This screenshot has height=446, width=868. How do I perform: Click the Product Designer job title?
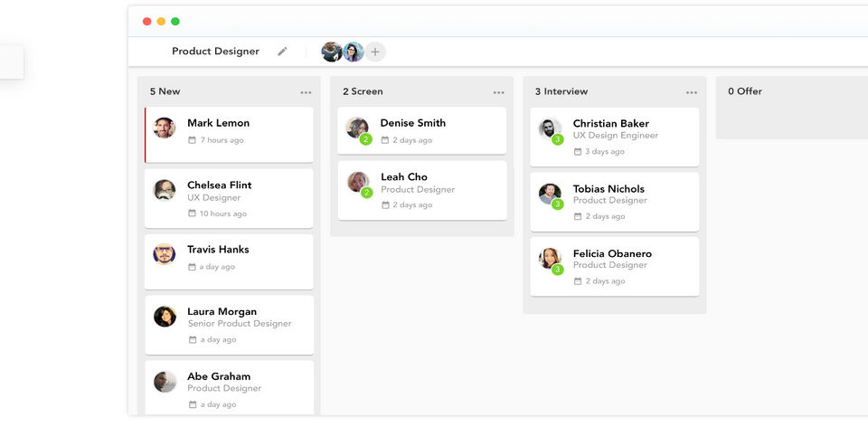tap(215, 52)
